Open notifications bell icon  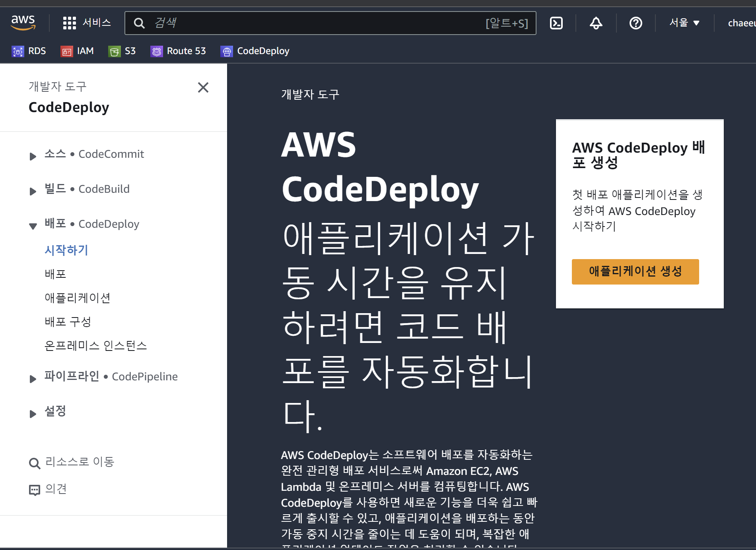[x=596, y=23]
